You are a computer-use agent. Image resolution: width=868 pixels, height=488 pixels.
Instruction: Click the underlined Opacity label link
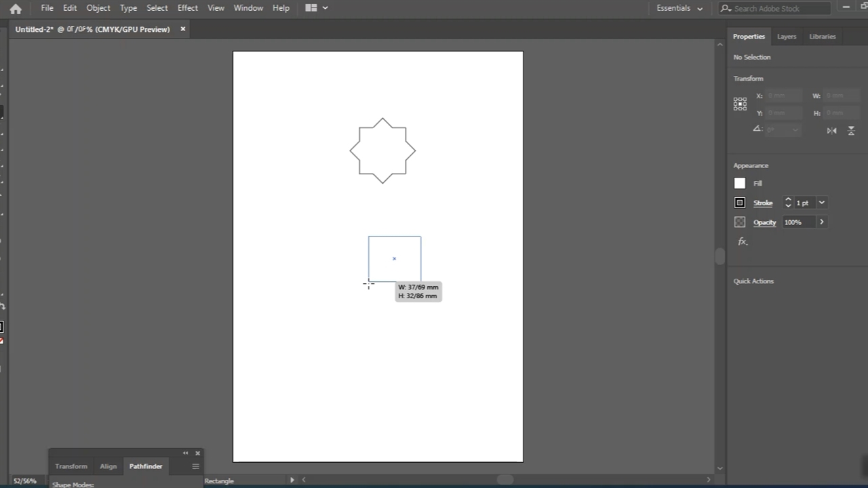coord(764,222)
